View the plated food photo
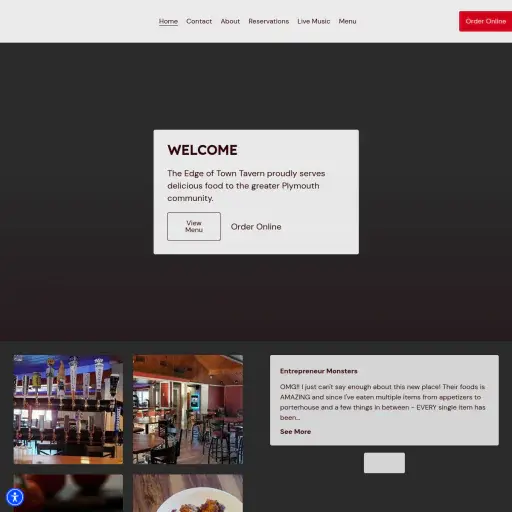 [188, 493]
